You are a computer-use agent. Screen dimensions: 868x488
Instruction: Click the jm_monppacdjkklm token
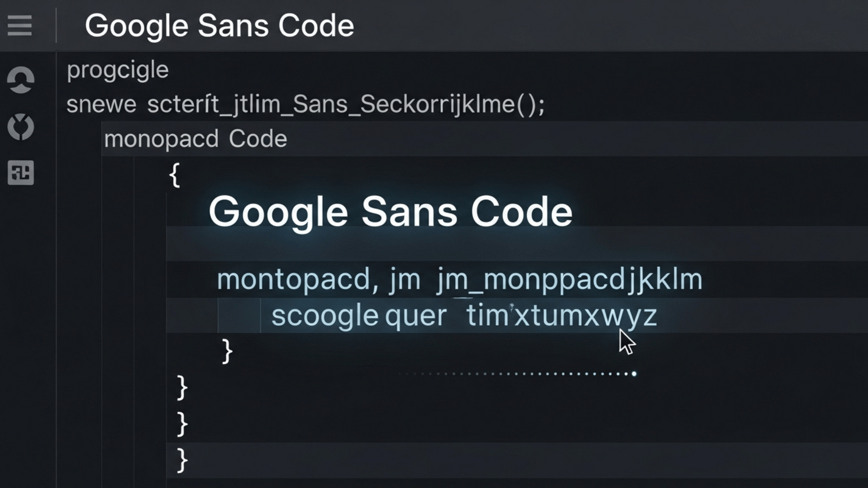569,279
